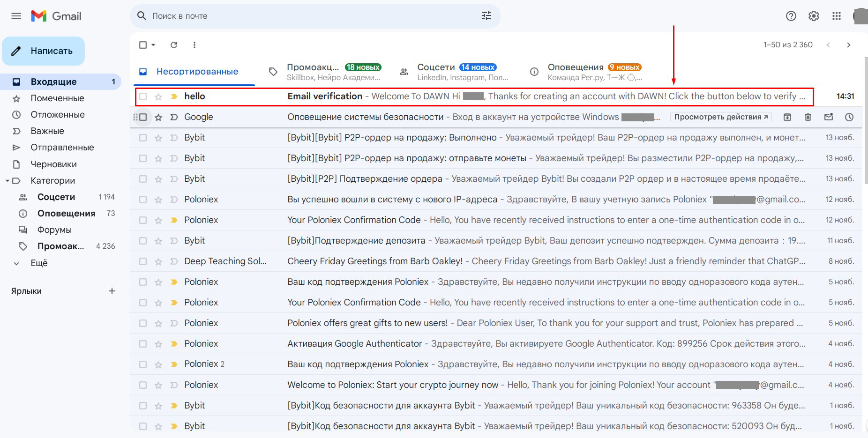This screenshot has width=868, height=438.
Task: Toggle importance marker on hello email
Action: pos(174,97)
